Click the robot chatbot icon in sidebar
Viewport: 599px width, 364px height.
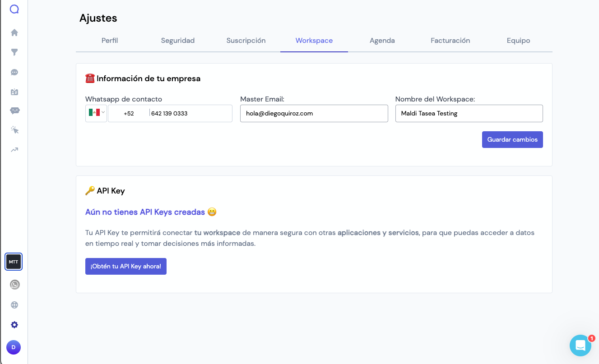click(x=14, y=111)
